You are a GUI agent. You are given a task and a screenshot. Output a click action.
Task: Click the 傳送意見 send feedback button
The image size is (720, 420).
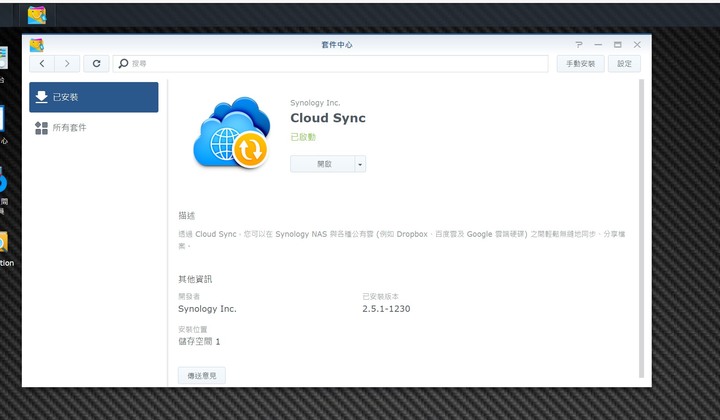pos(202,375)
